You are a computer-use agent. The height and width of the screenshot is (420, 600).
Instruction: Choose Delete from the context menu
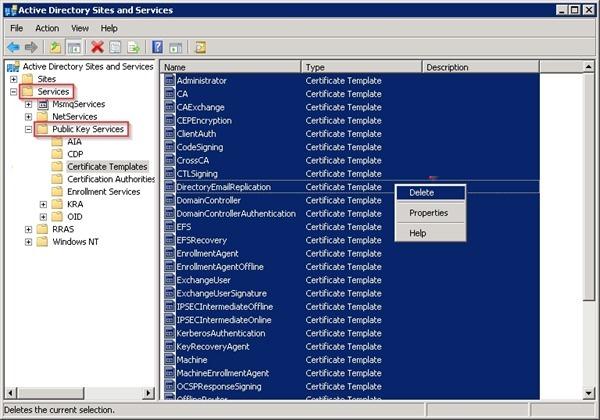(x=422, y=193)
